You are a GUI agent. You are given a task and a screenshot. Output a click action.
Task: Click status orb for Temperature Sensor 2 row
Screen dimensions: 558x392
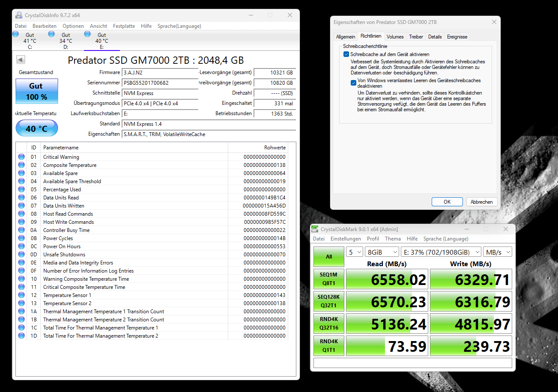click(21, 303)
